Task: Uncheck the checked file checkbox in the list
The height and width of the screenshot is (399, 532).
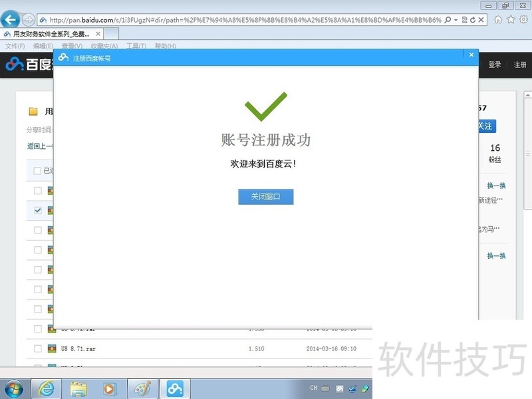Action: point(38,210)
